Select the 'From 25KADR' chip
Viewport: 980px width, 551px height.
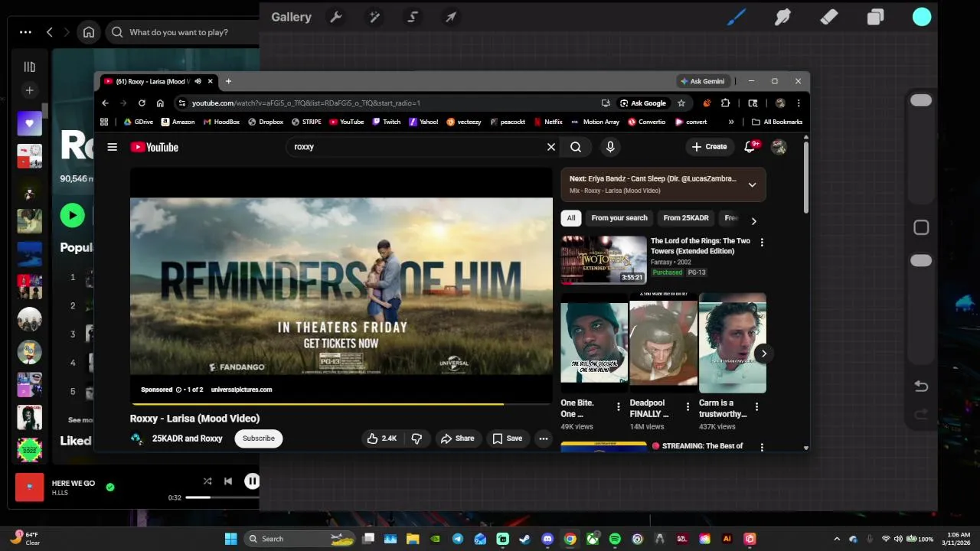[x=686, y=218]
